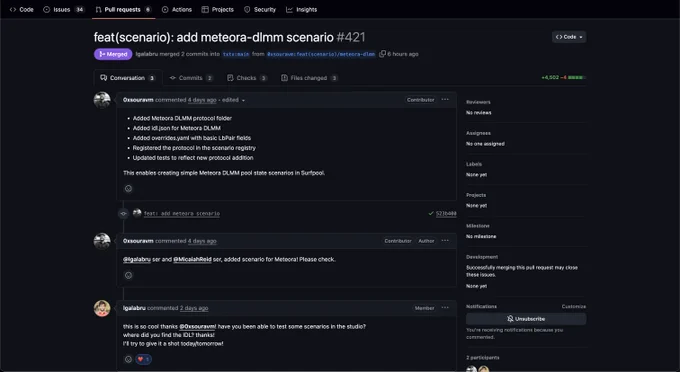Click lgalabru's profile avatar
Viewport: 680px width, 372px height.
(102, 308)
